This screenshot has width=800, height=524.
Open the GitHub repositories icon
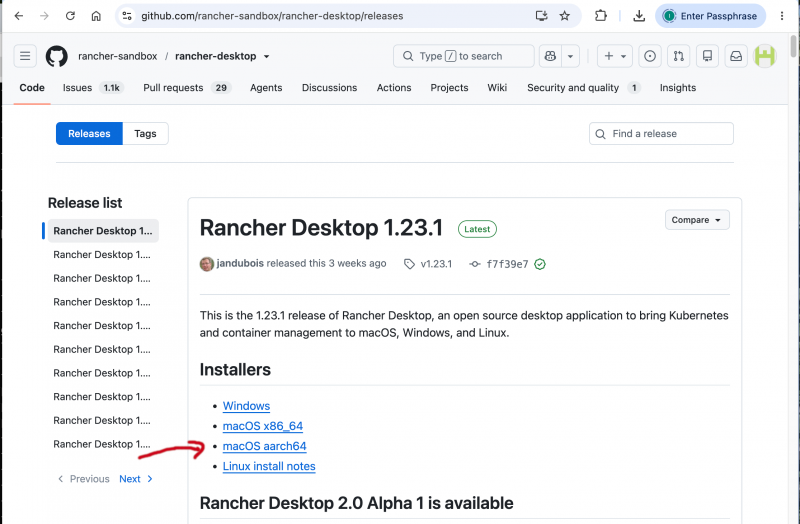coord(707,56)
